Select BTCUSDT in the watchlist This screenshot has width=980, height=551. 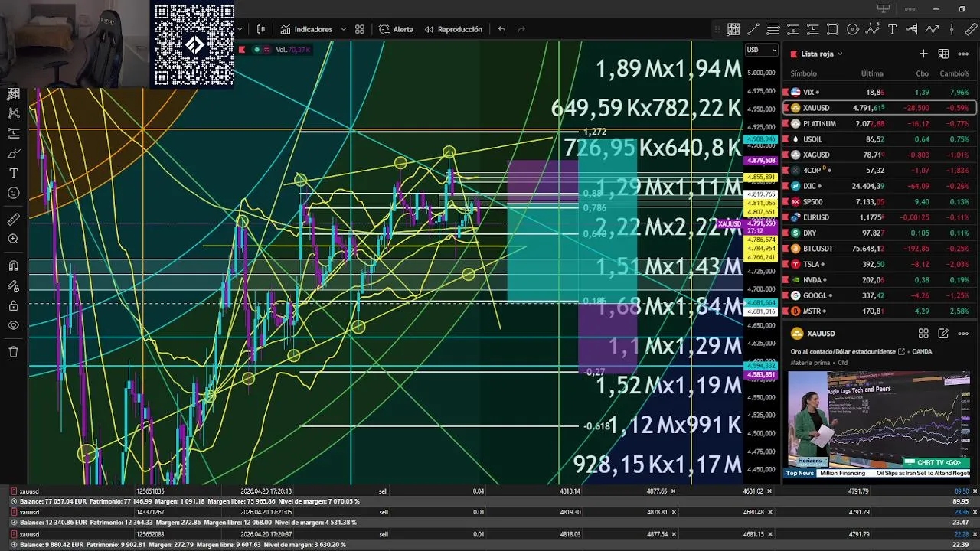(x=879, y=249)
